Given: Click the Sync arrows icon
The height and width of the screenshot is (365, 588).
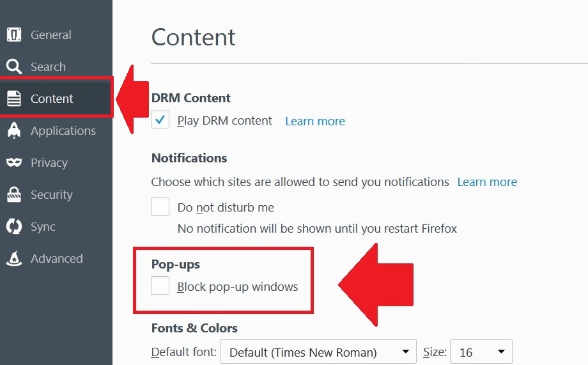Looking at the screenshot, I should coord(14,226).
